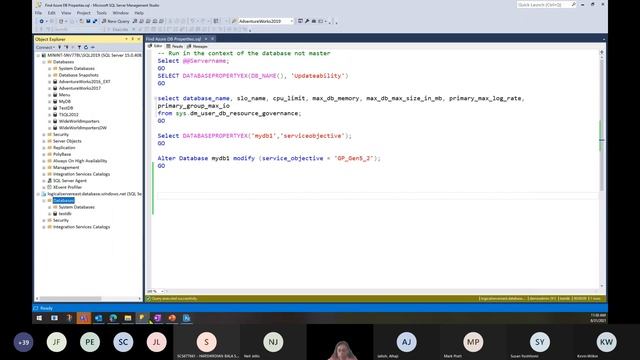Select the last Integration Services Catalogs node
This screenshot has width=640, height=360.
(81, 227)
